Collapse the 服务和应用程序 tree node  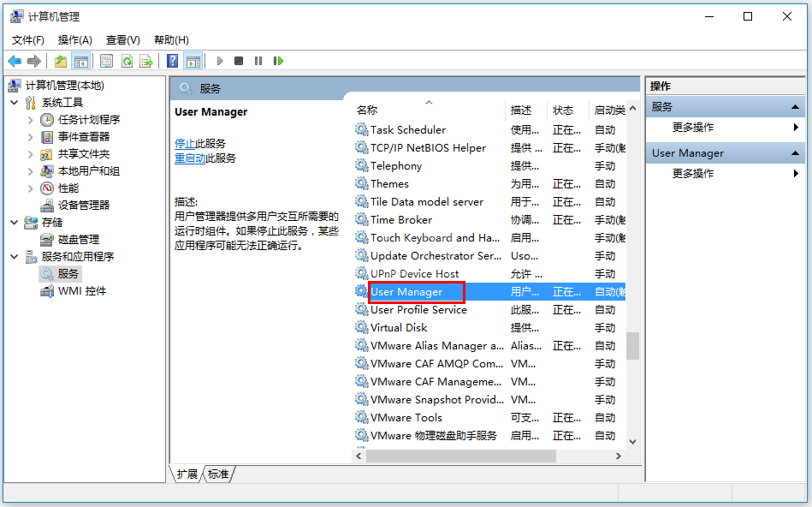[x=15, y=257]
